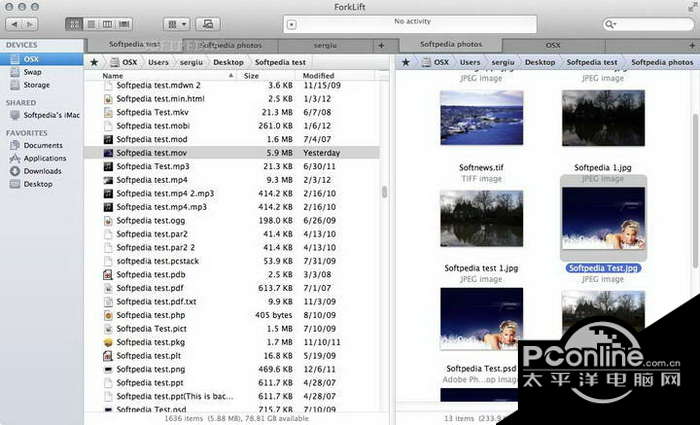Select Swap device in sidebar
This screenshot has width=700, height=425.
[x=42, y=72]
